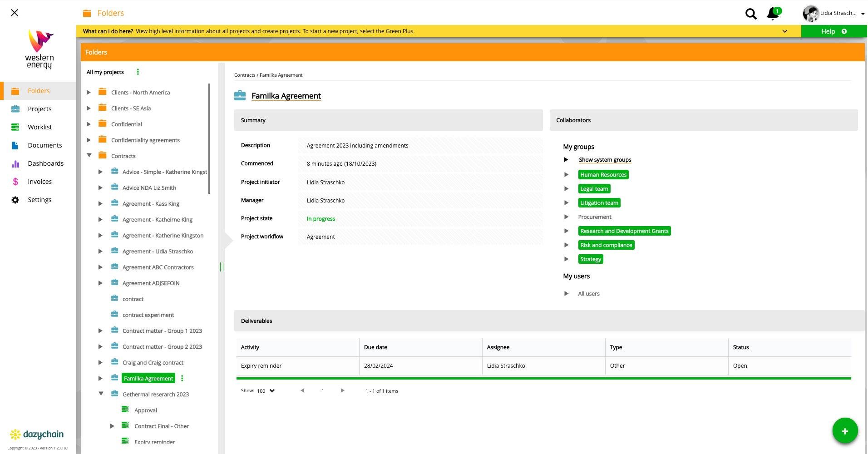Open the notifications bell

coord(772,14)
